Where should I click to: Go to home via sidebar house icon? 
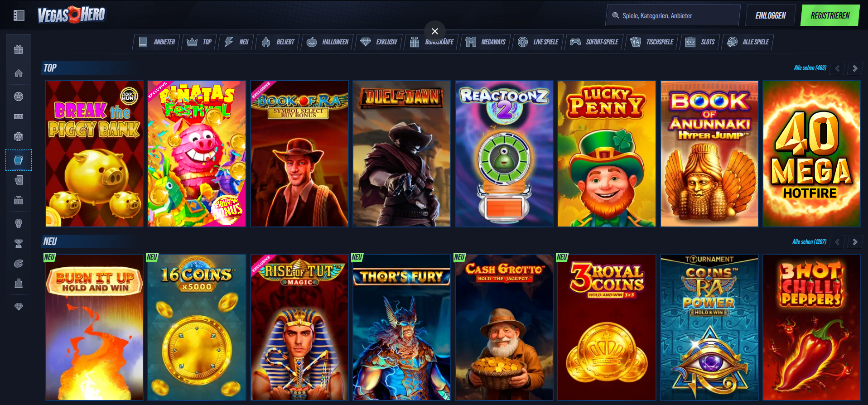pos(19,73)
